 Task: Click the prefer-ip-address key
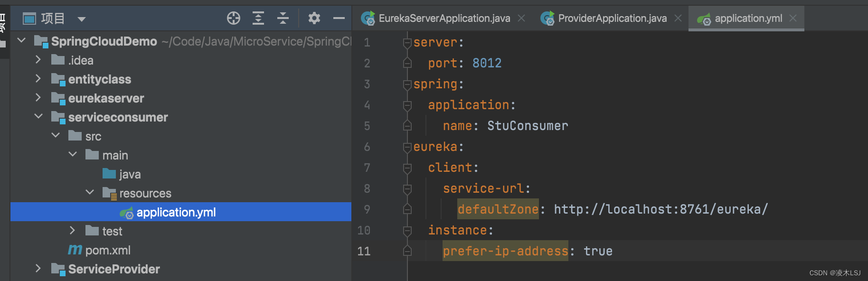click(x=505, y=251)
